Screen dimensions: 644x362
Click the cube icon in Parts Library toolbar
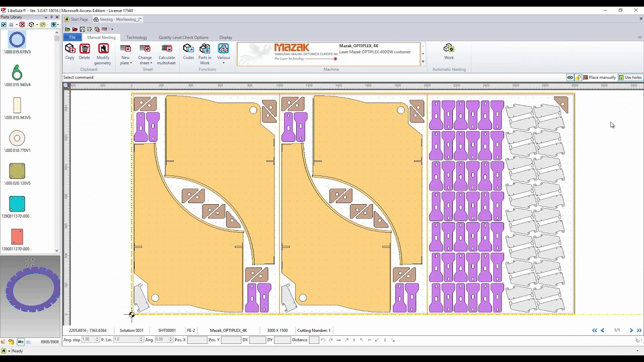(31, 25)
